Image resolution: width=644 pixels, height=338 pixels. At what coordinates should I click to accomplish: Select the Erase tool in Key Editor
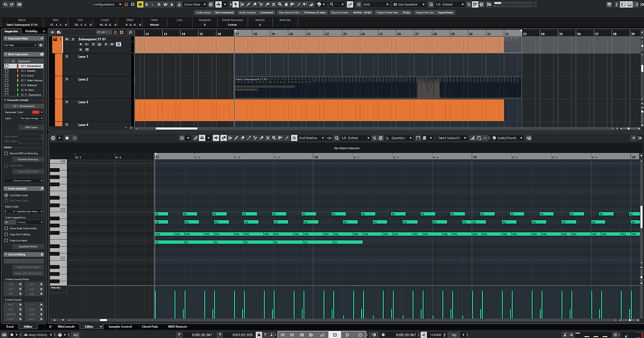pyautogui.click(x=242, y=138)
